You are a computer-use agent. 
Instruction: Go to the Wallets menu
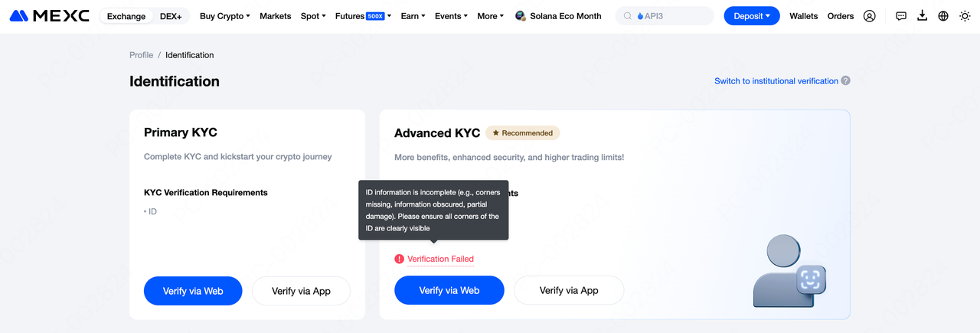(803, 16)
